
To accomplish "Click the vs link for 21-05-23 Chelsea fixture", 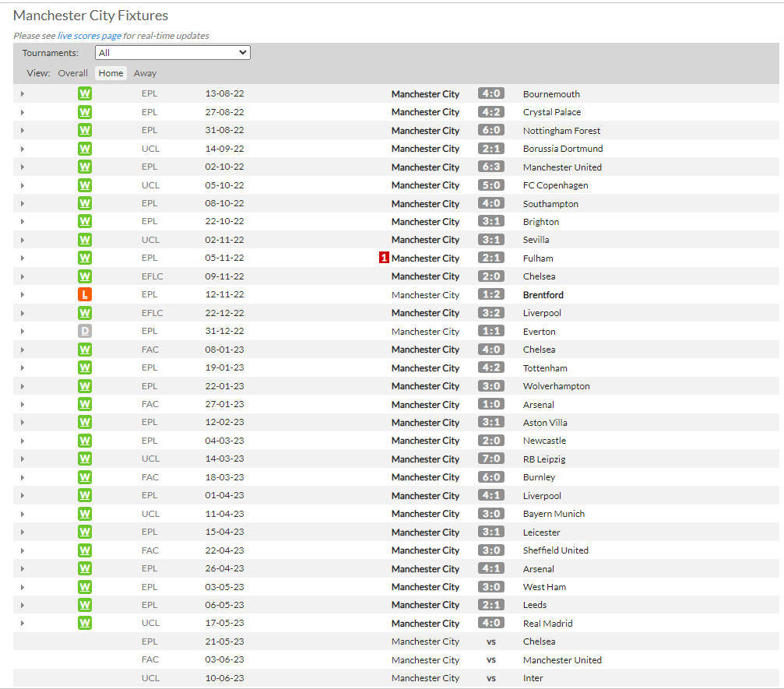I will pyautogui.click(x=491, y=642).
